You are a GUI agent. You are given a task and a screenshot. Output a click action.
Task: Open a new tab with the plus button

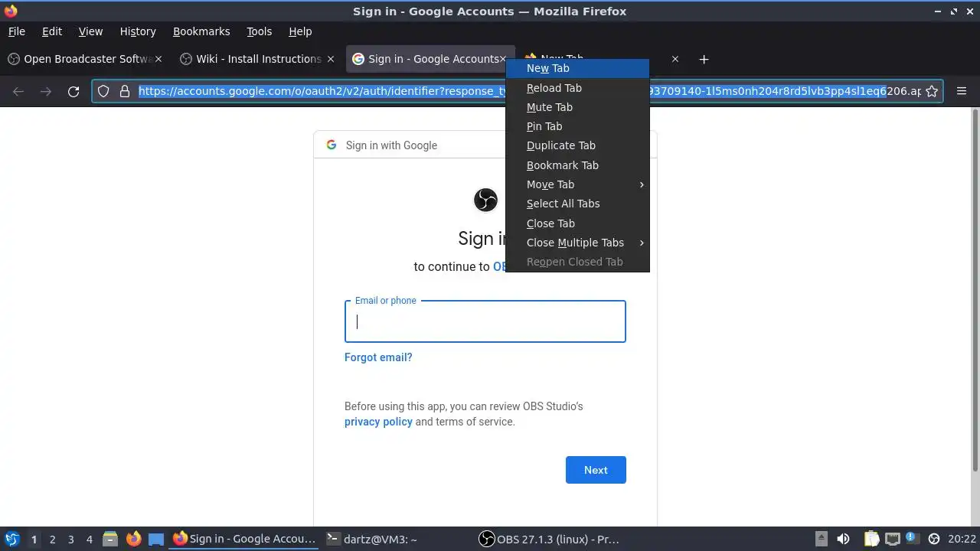tap(704, 59)
